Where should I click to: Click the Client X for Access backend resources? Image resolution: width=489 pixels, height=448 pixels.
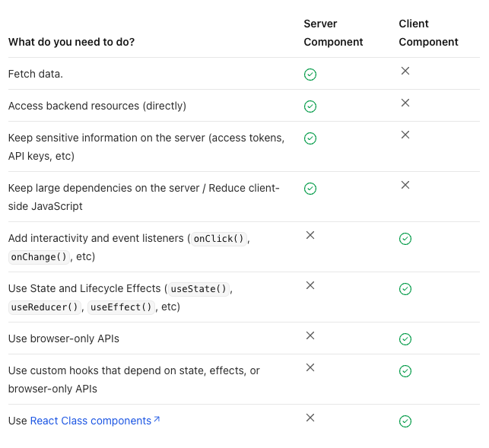coord(405,103)
